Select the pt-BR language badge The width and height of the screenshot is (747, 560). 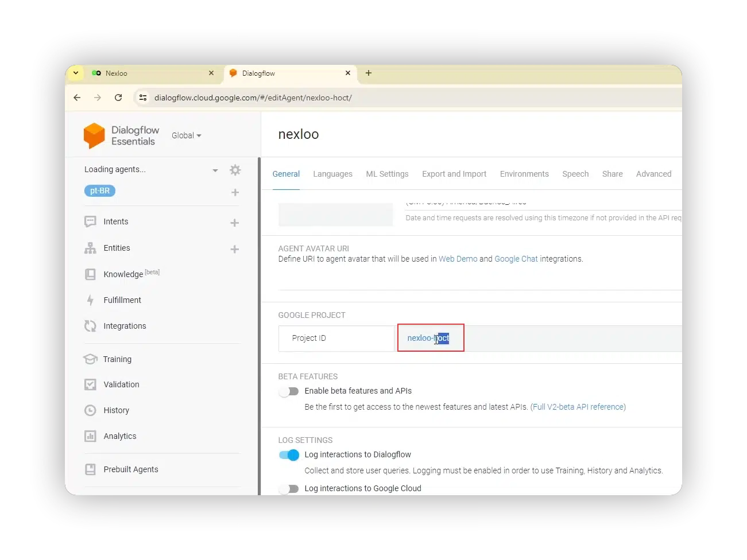pos(100,191)
